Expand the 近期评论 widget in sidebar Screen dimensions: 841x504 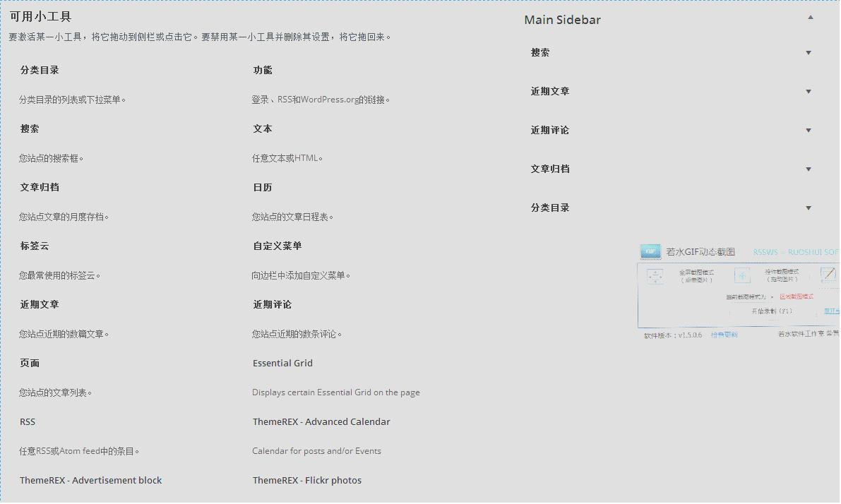(808, 130)
